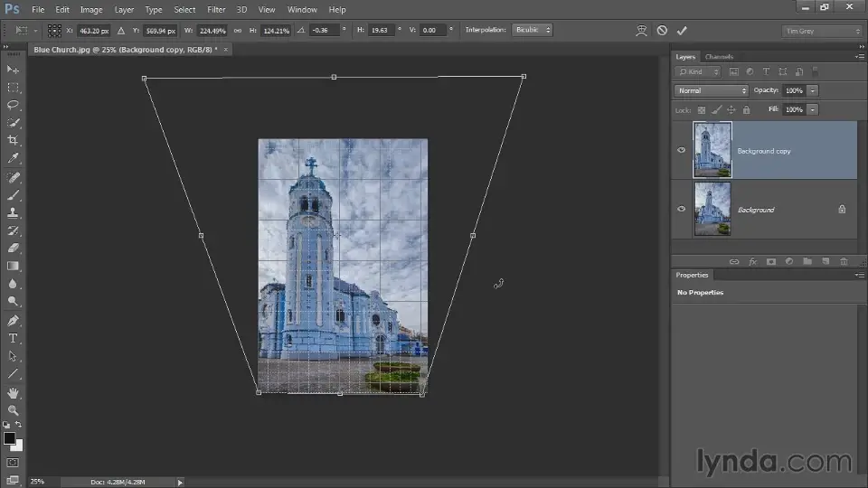Click the foreground color swatch
Viewport: 868px width, 488px height.
tap(9, 438)
